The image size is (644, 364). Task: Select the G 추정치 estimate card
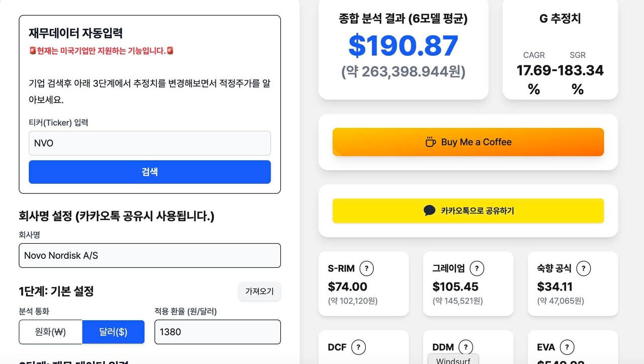pos(560,50)
